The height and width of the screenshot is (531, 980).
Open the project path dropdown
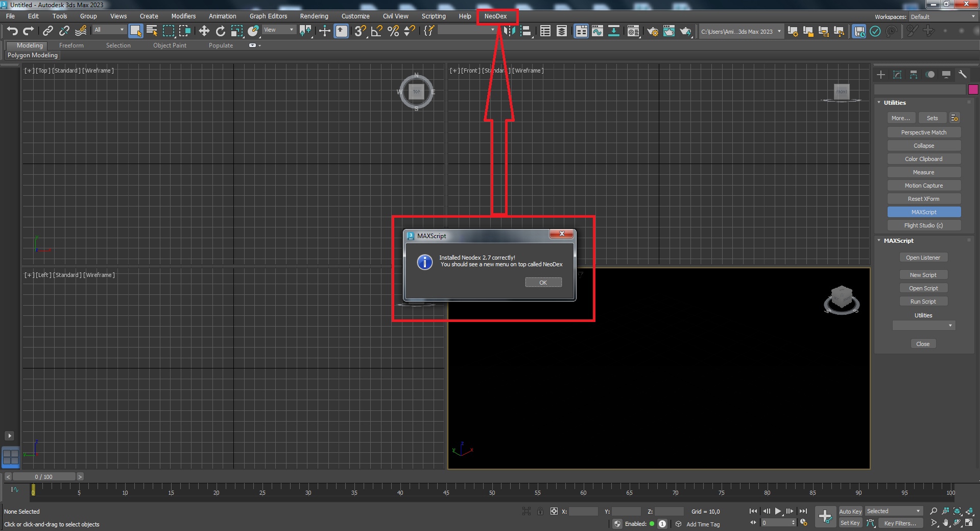click(x=740, y=31)
